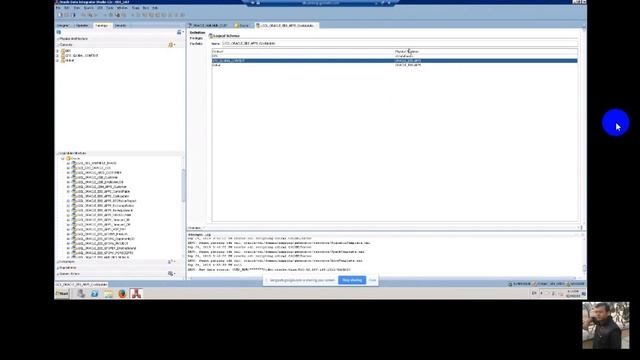Open the Help menu
Screen dimensions: 640x360
point(155,8)
